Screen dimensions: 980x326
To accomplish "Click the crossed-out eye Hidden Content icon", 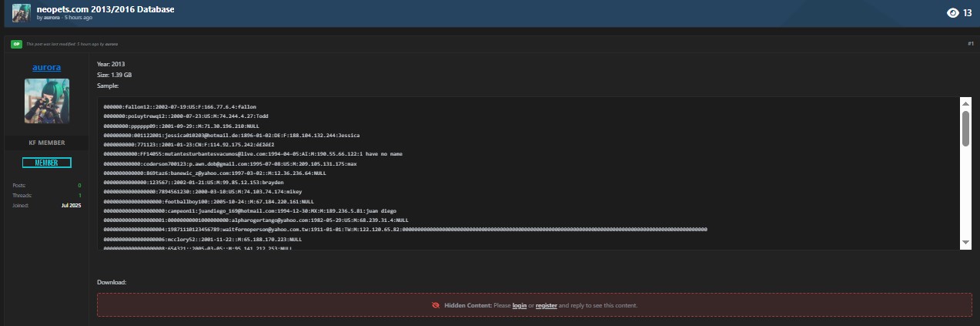I will pos(436,305).
